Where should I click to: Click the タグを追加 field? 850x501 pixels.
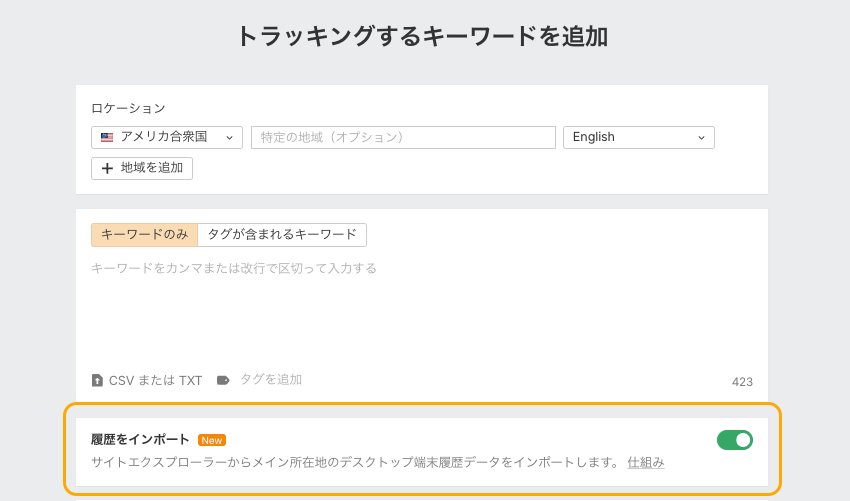[271, 380]
